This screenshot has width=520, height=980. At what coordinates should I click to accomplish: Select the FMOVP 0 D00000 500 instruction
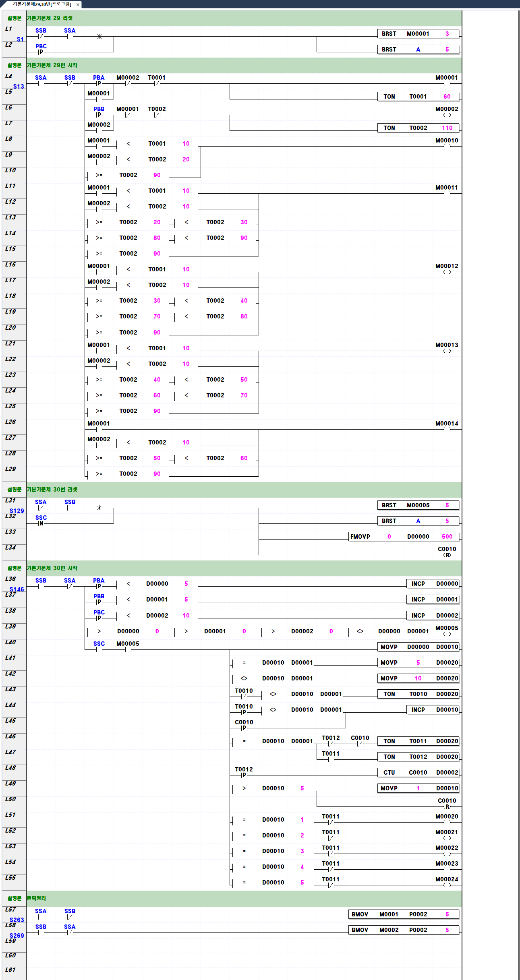pyautogui.click(x=403, y=537)
